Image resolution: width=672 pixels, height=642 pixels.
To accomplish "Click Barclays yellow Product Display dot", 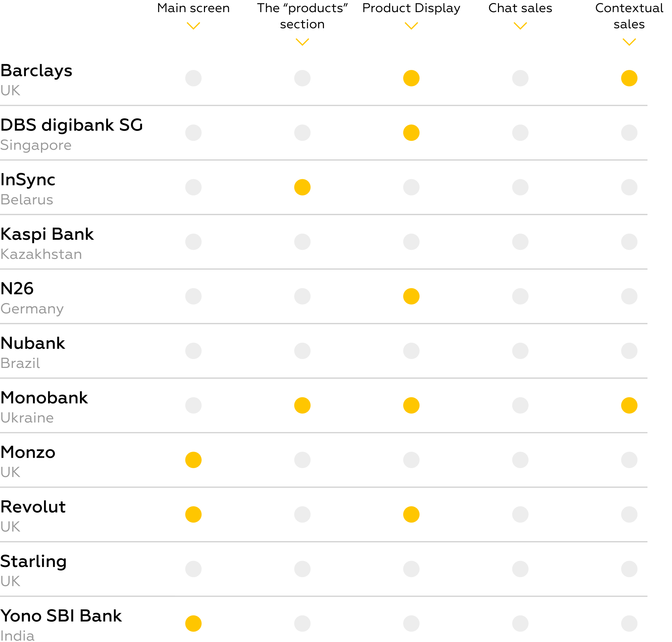I will (x=411, y=78).
